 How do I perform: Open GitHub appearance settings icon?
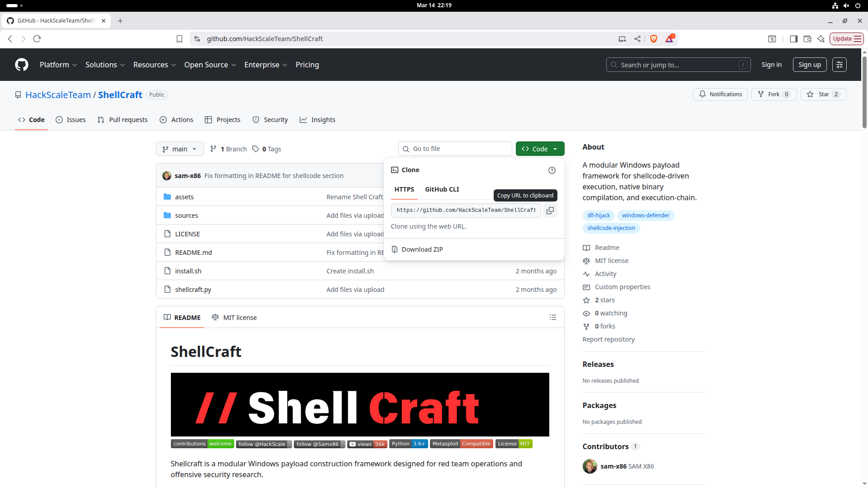click(840, 65)
